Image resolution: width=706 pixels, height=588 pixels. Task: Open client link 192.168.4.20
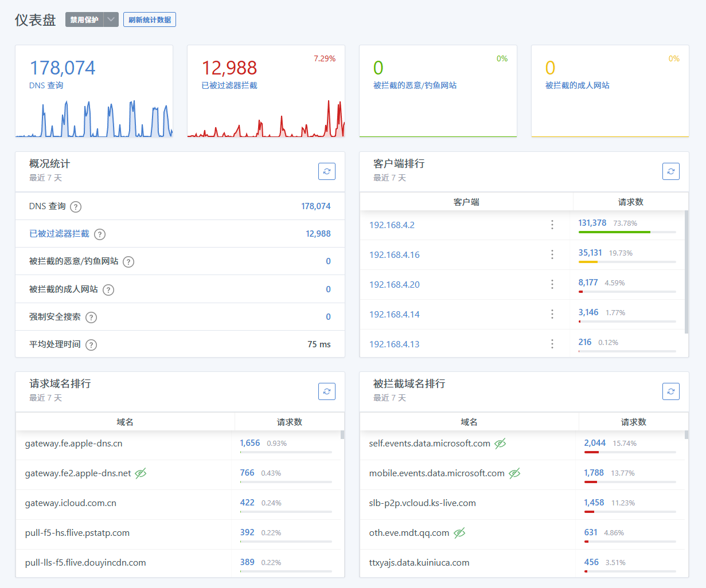(395, 285)
